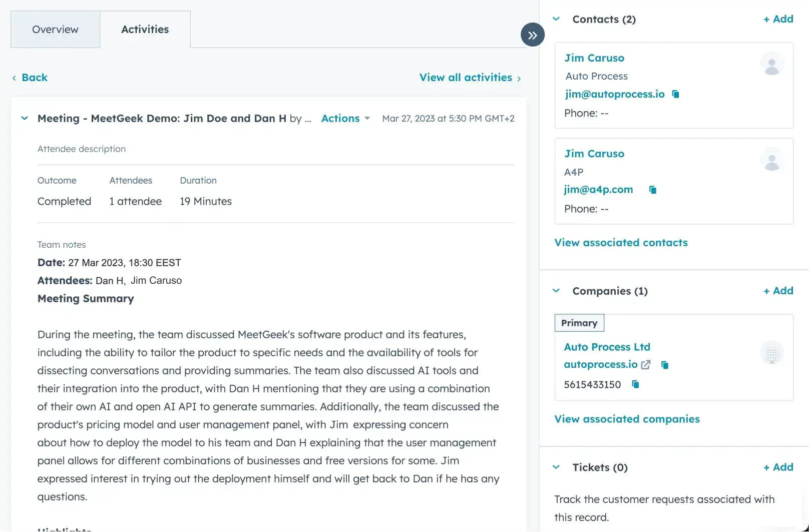Click the Primary company badge
Image resolution: width=809 pixels, height=532 pixels.
(x=579, y=323)
